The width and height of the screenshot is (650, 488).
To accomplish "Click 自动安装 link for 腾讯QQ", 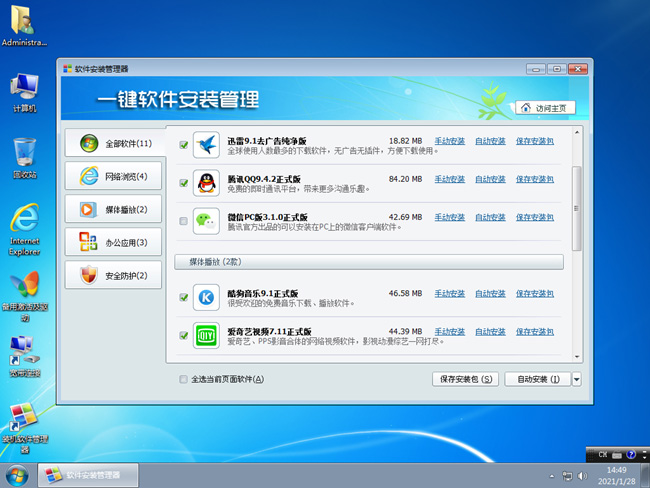I will point(490,179).
